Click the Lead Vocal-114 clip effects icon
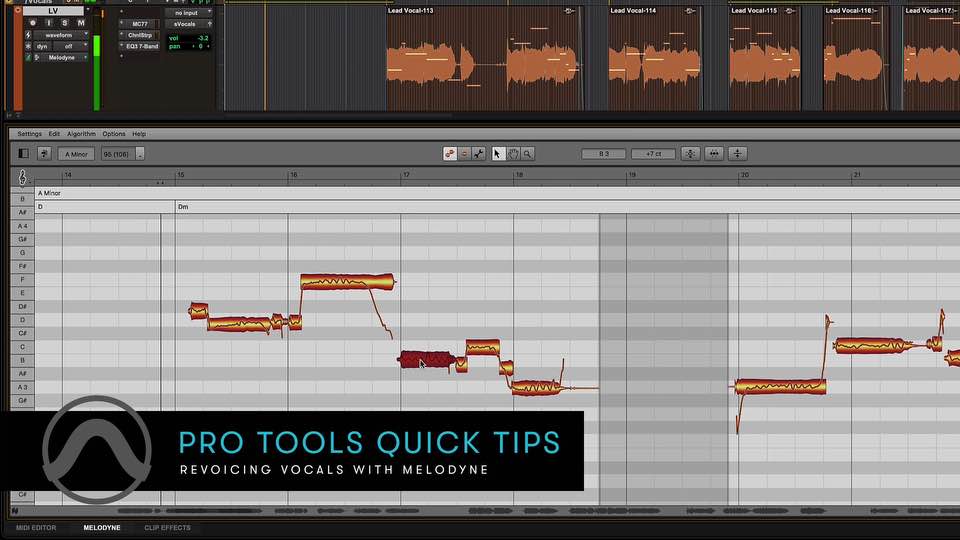The height and width of the screenshot is (540, 960). tap(690, 11)
